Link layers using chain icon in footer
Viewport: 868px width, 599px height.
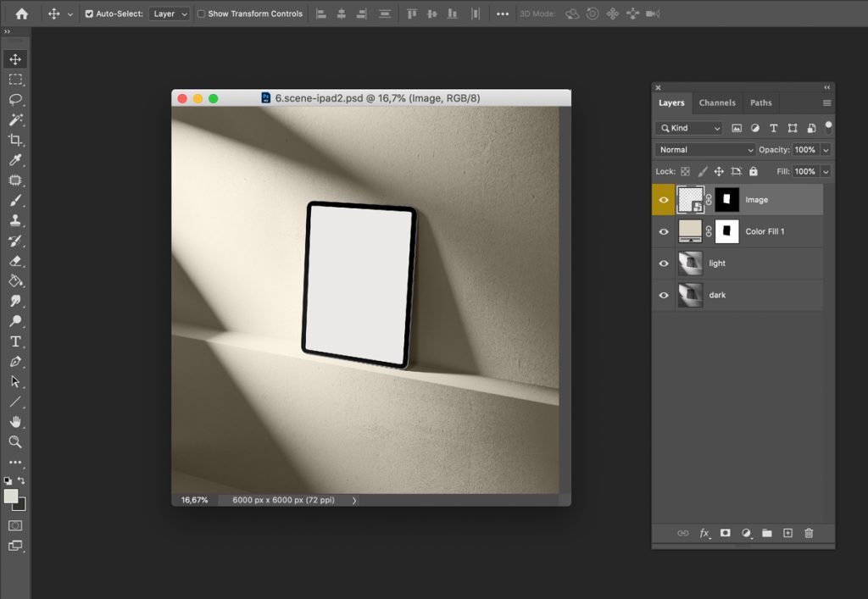tap(683, 533)
